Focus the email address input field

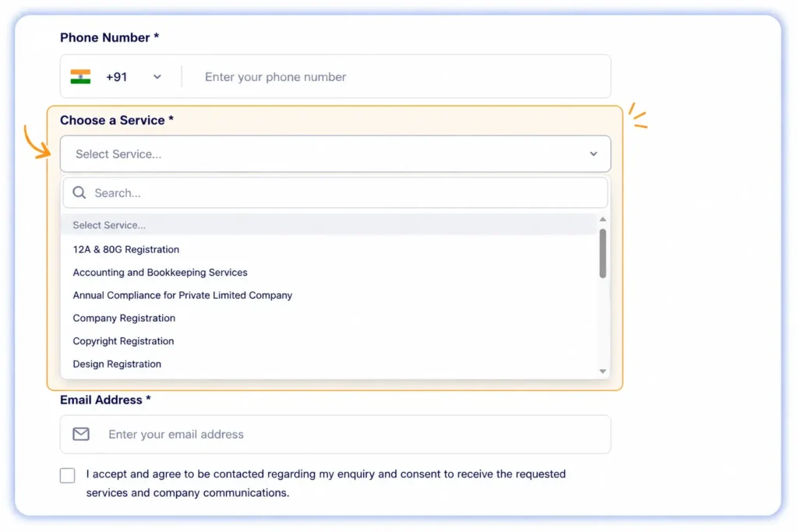point(335,434)
